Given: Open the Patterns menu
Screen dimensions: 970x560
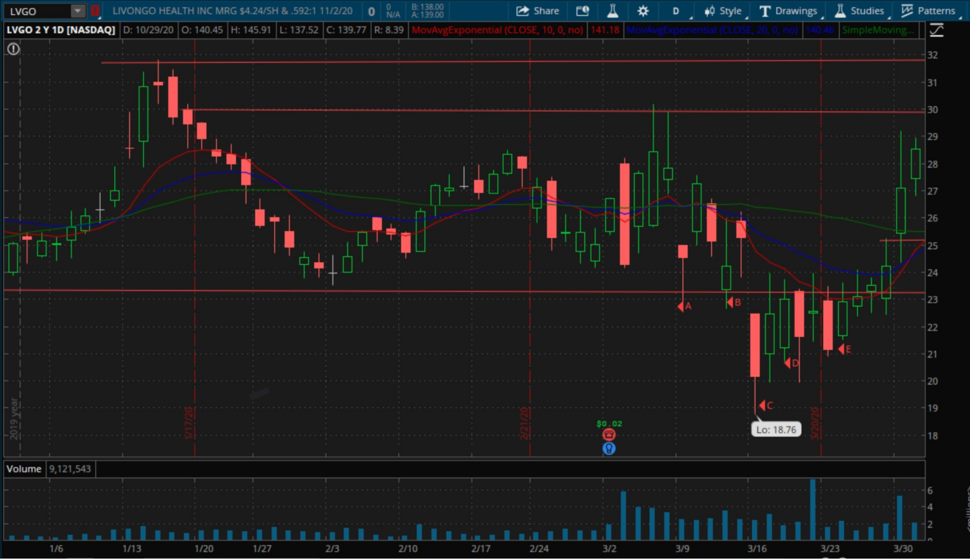Looking at the screenshot, I should coord(930,11).
